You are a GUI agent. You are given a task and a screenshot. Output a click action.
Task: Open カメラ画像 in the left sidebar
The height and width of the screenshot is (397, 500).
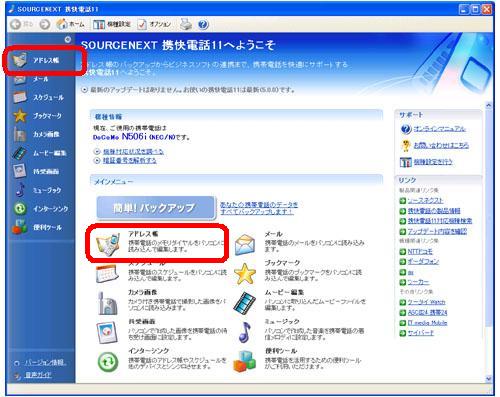click(x=37, y=134)
